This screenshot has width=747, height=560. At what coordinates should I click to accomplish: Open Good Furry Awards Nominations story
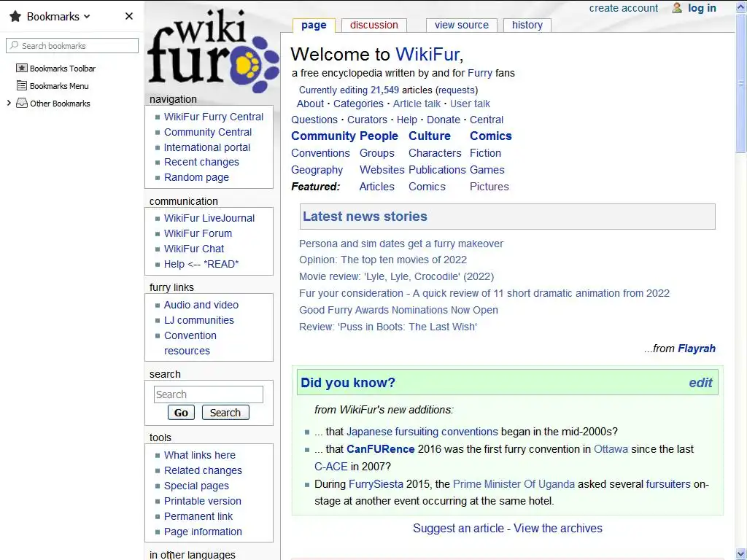tap(398, 310)
